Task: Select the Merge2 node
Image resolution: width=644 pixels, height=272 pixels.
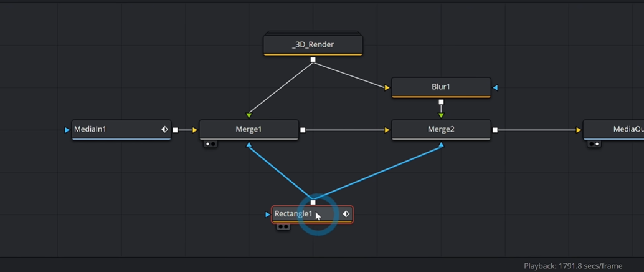Action: coord(441,130)
